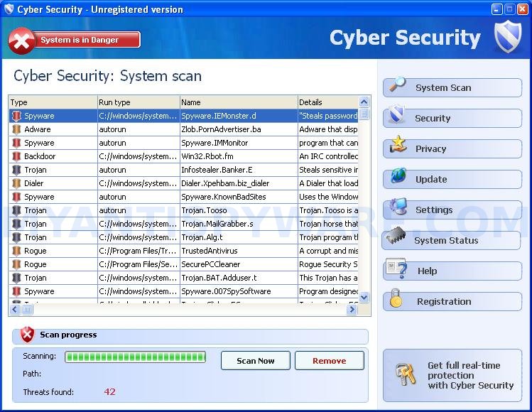Open the Privacy section

(x=452, y=148)
